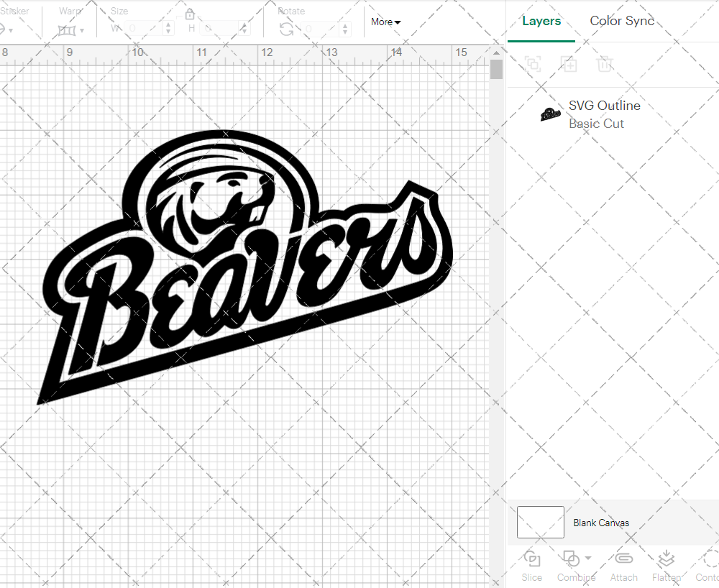Switch to the Color Sync tab
719x588 pixels.
622,21
